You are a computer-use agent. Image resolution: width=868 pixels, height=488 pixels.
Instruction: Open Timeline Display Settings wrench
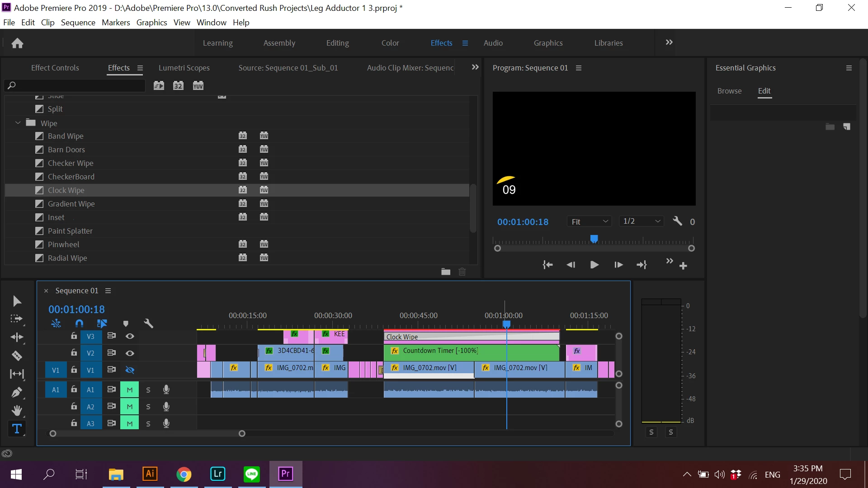click(x=148, y=324)
